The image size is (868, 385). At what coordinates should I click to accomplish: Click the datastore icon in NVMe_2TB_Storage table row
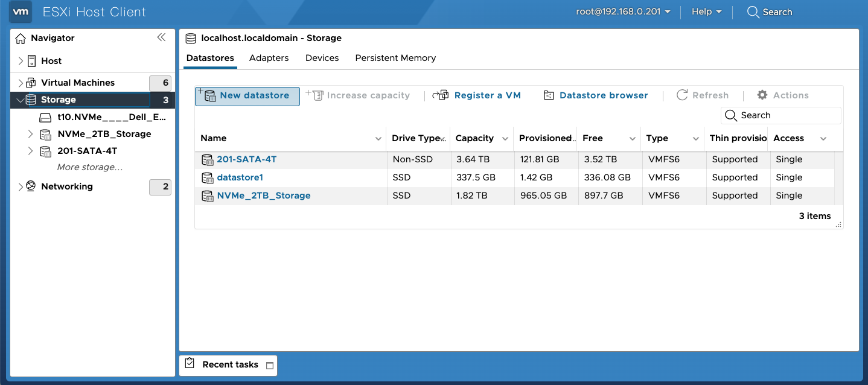pyautogui.click(x=208, y=196)
